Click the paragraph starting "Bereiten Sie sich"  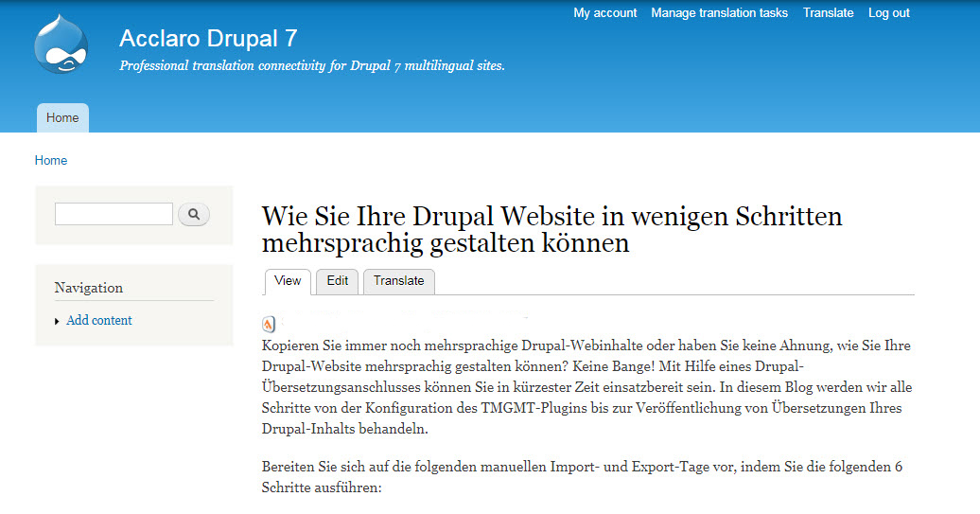[x=582, y=477]
